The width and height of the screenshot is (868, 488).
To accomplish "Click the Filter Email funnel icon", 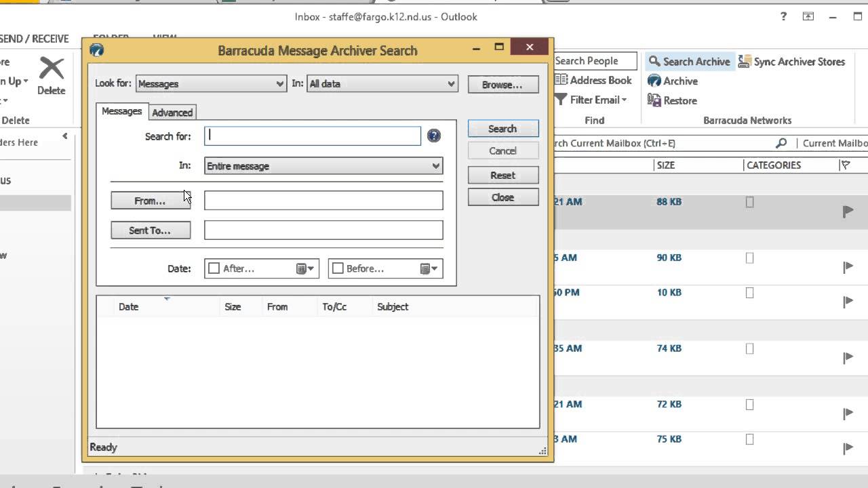I will point(561,100).
